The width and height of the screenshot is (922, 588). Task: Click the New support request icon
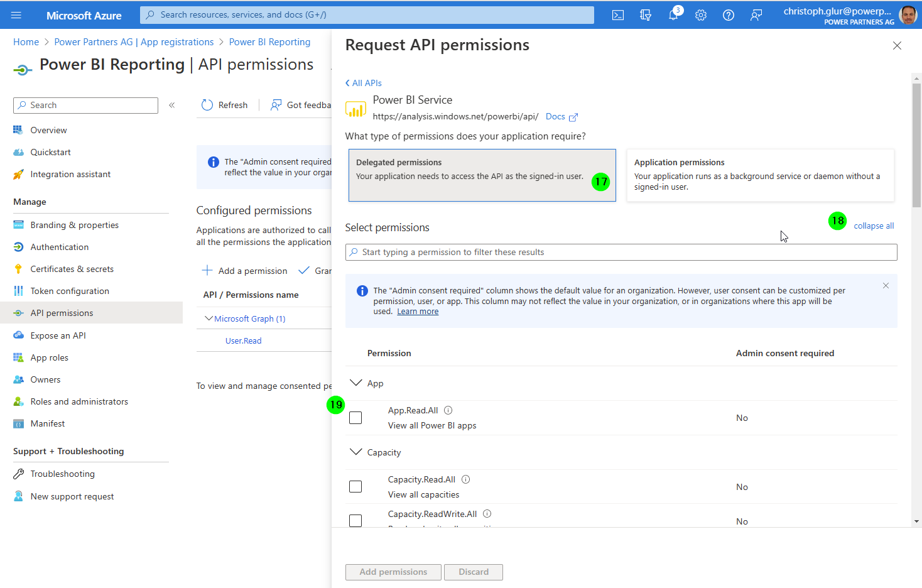18,496
